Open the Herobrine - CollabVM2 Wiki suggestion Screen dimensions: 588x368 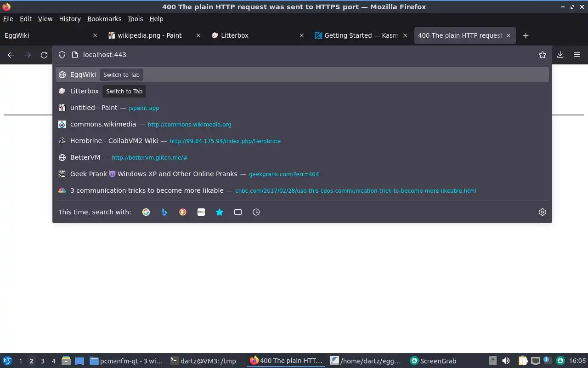(x=302, y=141)
